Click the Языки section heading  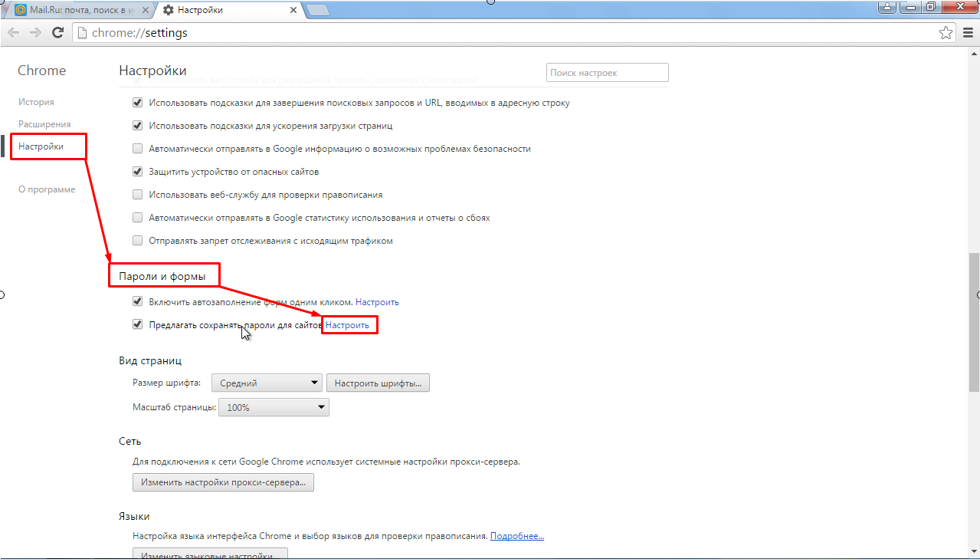134,516
